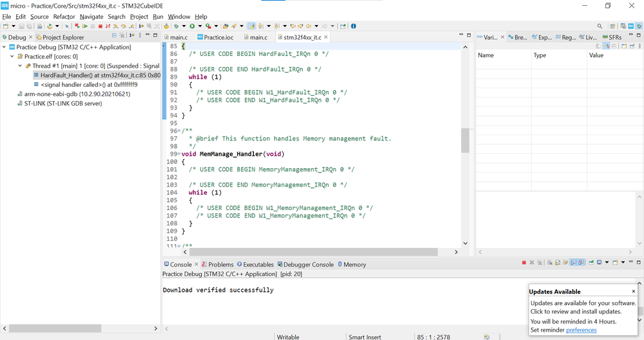Toggle Word Wrap in Console toolbar
The height and width of the screenshot is (340, 644).
(565, 263)
